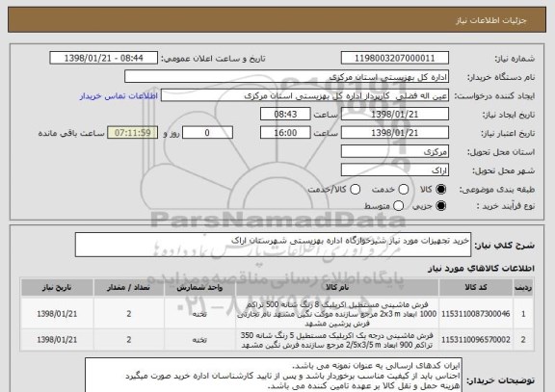The height and width of the screenshot is (392, 555).
Task: Click the شماره نیاز field 1198003207000011
Action: pyautogui.click(x=395, y=58)
